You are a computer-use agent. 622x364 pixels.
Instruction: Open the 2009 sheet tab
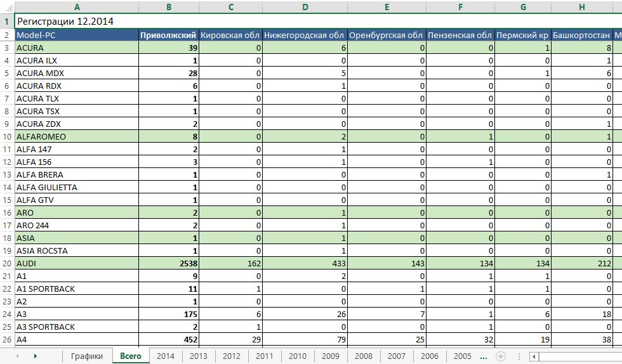click(331, 356)
